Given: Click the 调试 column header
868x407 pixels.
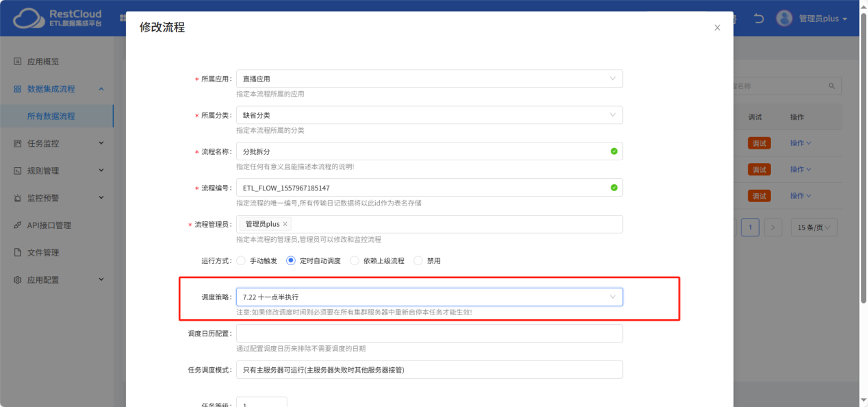Looking at the screenshot, I should click(x=755, y=117).
